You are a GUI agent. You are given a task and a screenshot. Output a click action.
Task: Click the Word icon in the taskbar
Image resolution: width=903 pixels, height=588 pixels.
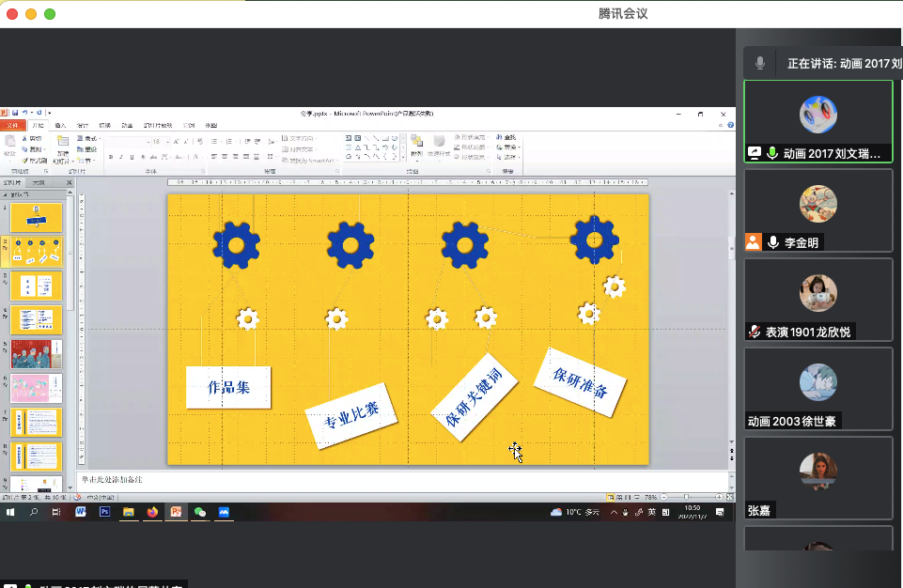[x=81, y=512]
